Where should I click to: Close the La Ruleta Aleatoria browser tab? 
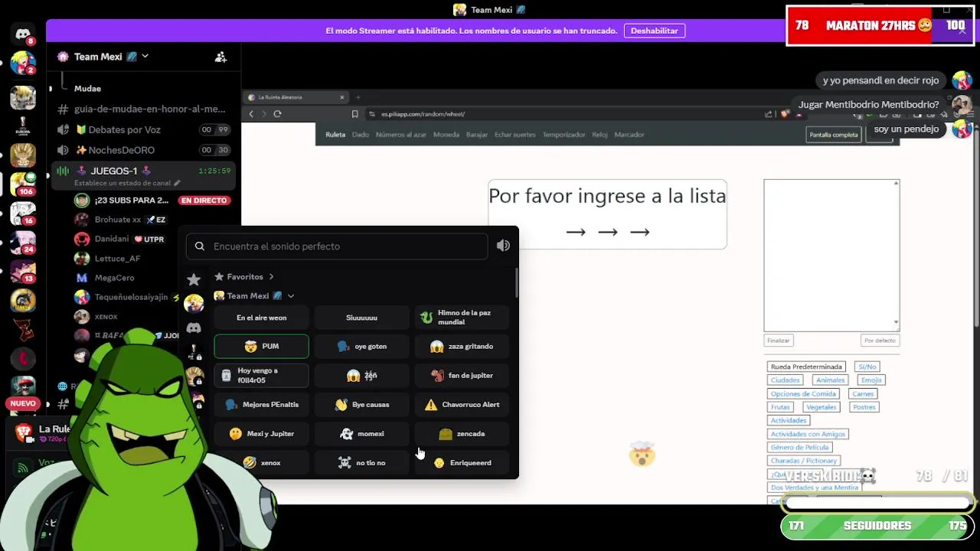[x=341, y=97]
